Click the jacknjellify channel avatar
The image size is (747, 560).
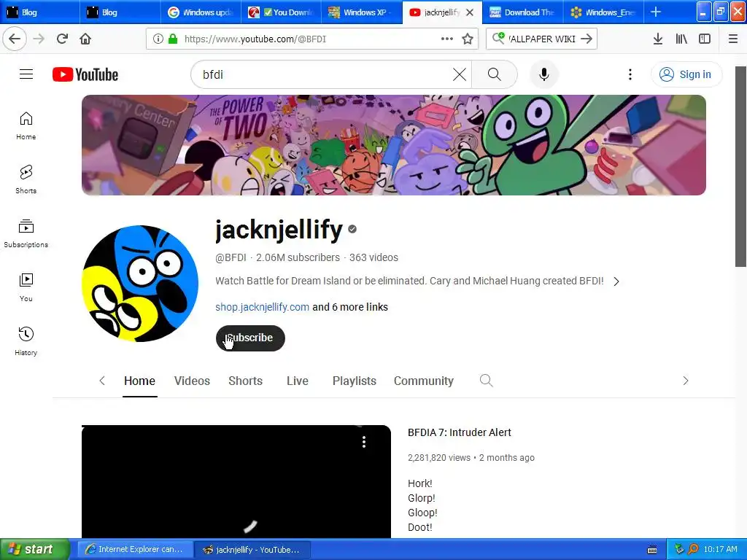pyautogui.click(x=139, y=284)
